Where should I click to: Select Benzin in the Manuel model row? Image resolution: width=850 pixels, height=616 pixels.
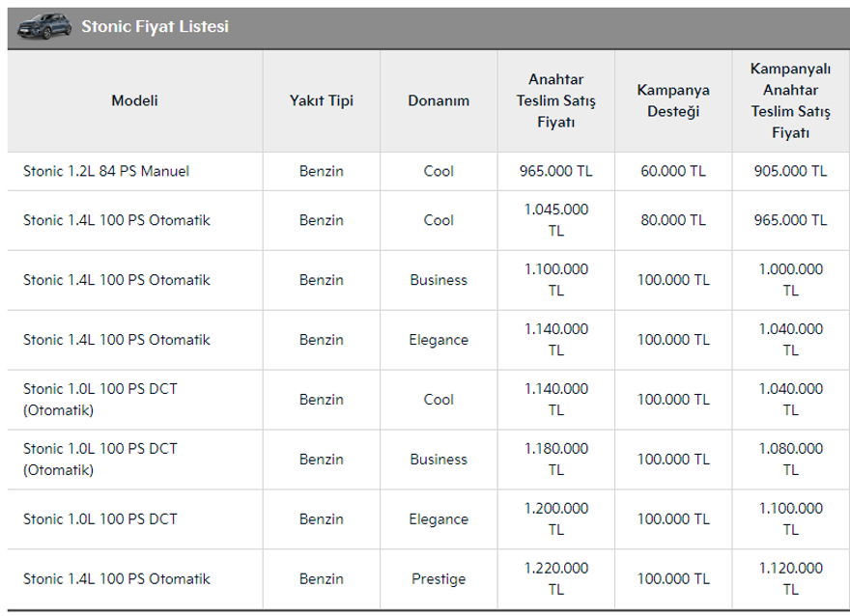pos(321,171)
